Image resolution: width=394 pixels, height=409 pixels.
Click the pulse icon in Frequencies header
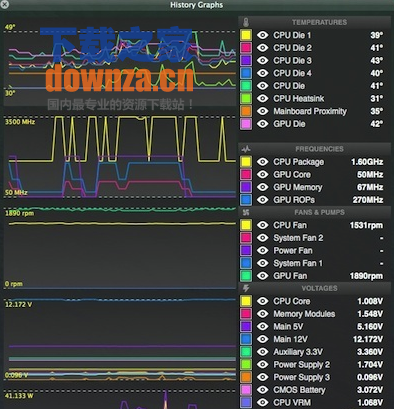[246, 149]
